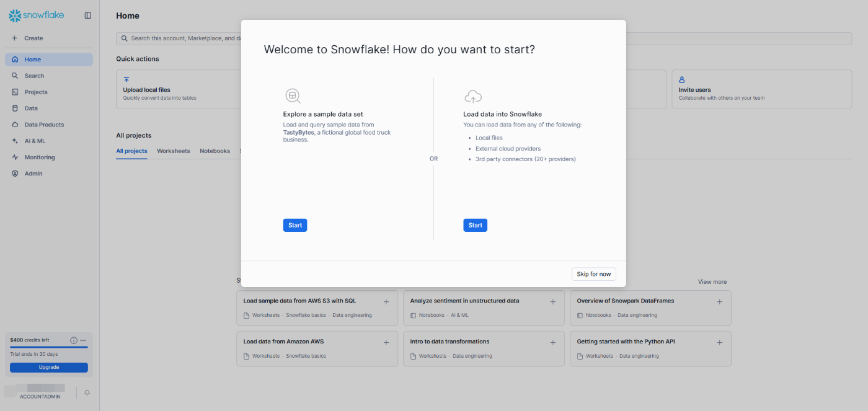Add Overview of Snowpark DataFrames via plus
This screenshot has width=868, height=411.
(x=720, y=302)
